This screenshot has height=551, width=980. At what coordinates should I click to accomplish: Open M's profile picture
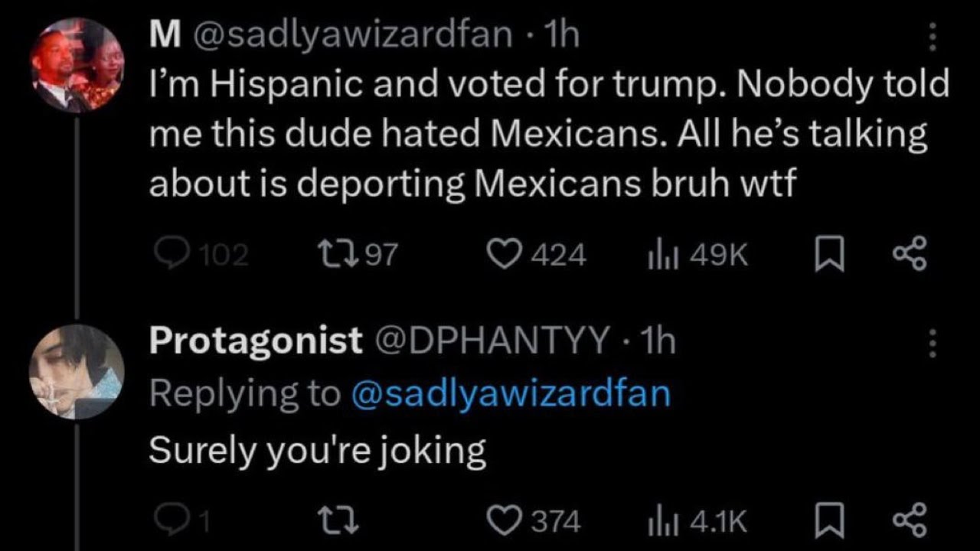point(77,66)
